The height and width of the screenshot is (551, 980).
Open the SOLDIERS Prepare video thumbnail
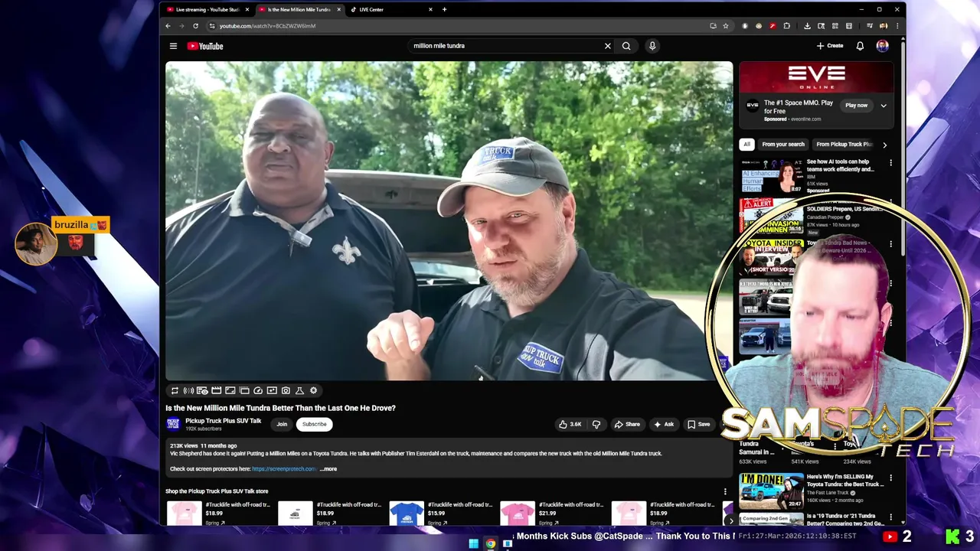click(x=771, y=217)
